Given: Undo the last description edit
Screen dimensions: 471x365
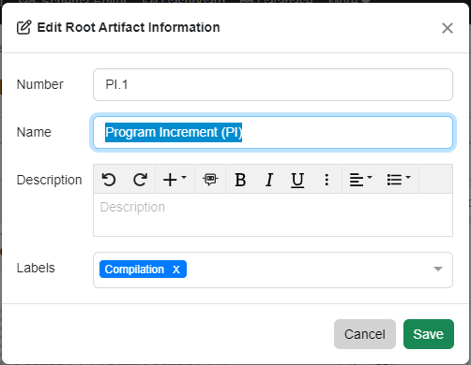Looking at the screenshot, I should point(109,179).
